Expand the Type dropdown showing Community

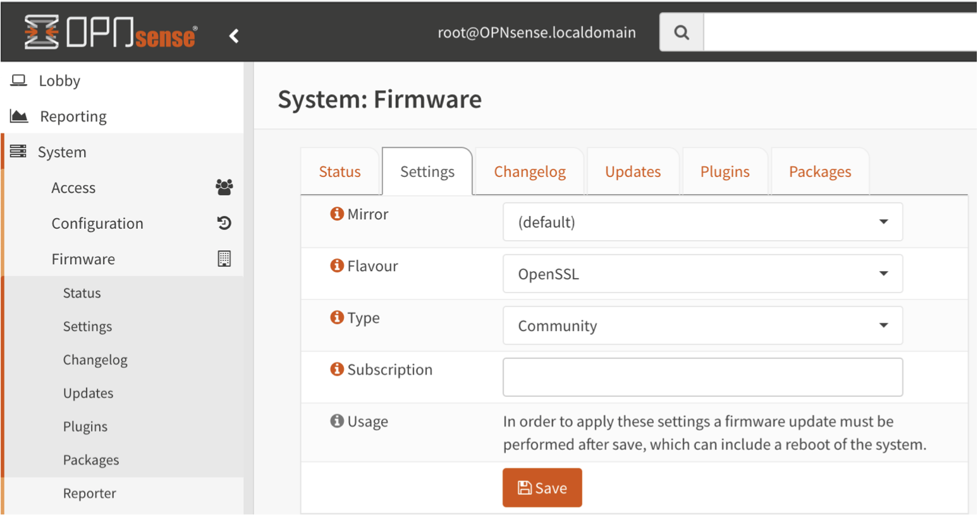click(702, 325)
